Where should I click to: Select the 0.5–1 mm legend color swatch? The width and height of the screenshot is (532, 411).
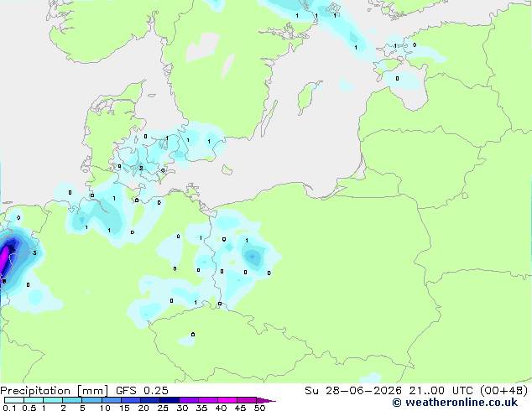coord(34,400)
